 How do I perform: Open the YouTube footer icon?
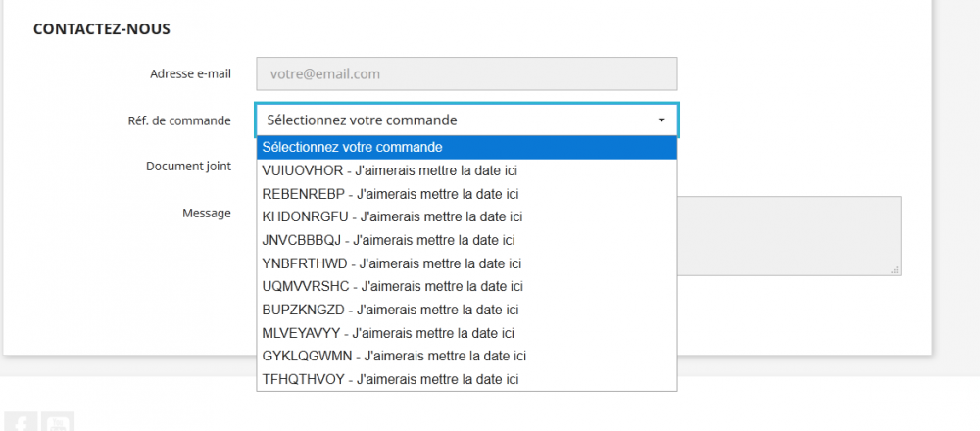tap(59, 423)
